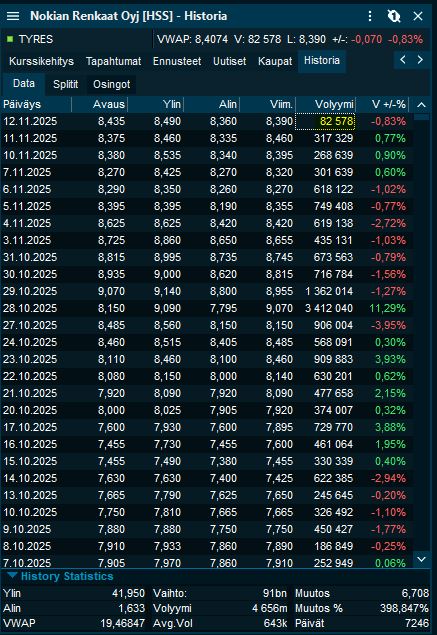Open the hamburger menu icon
This screenshot has height=635, width=437.
[x=13, y=16]
